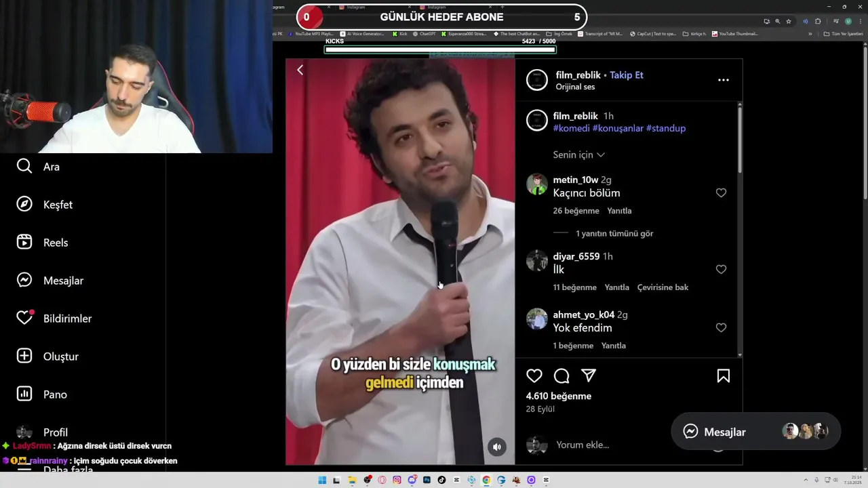Open metin_10w's avatar

pos(536,184)
